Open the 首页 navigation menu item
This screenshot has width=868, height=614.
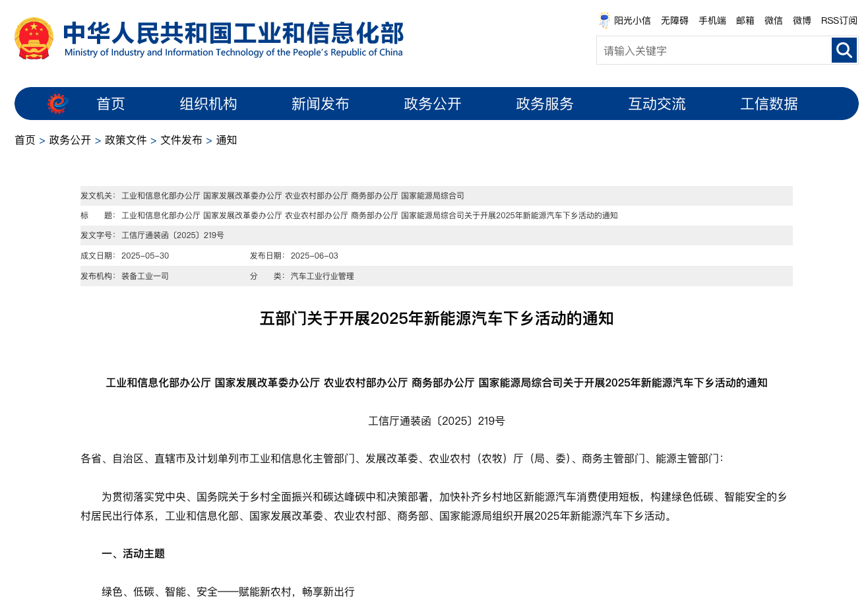[x=111, y=104]
